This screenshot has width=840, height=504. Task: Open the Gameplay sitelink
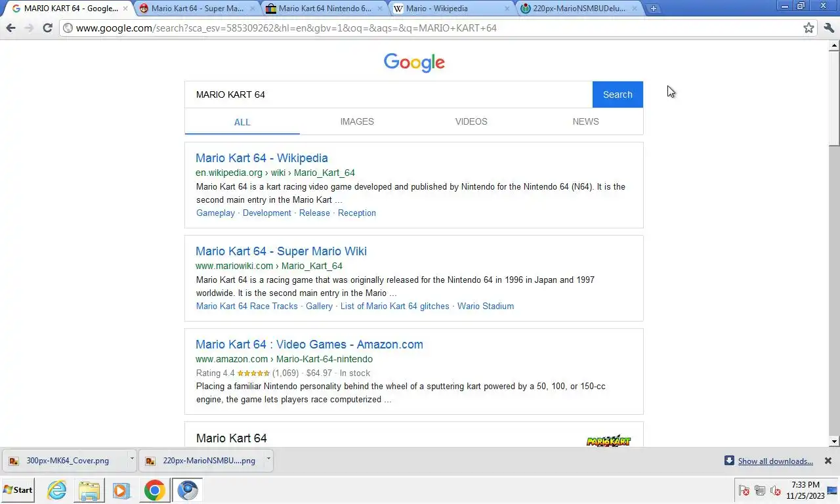(215, 213)
